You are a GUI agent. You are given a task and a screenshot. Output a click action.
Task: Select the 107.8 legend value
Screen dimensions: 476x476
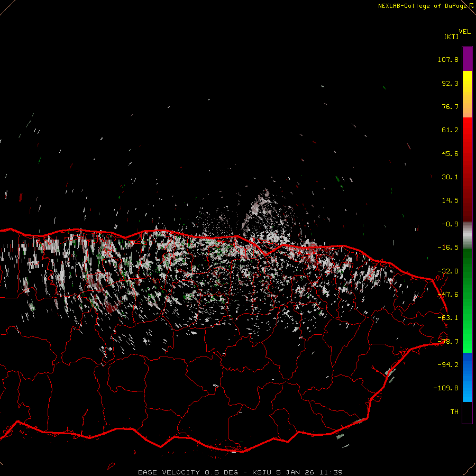point(448,59)
